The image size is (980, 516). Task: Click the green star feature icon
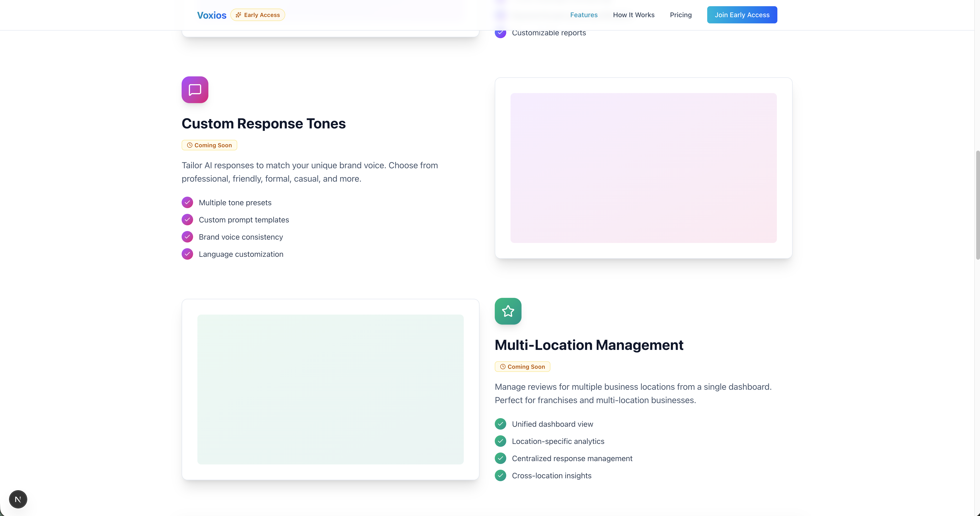point(508,311)
